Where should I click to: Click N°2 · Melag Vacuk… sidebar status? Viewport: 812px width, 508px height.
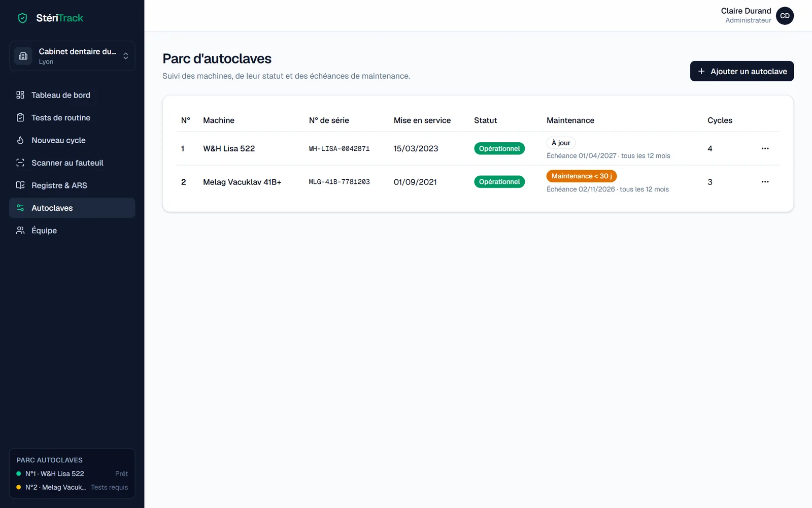point(56,487)
